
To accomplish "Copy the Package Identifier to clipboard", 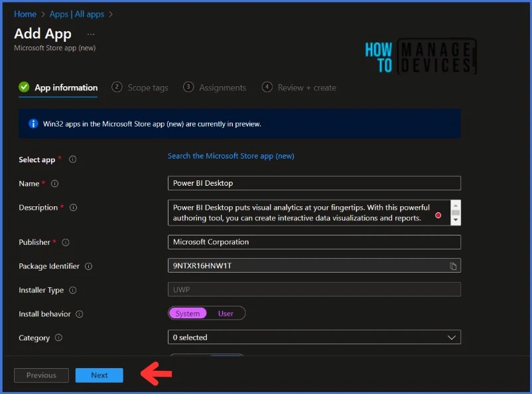I will [x=453, y=266].
